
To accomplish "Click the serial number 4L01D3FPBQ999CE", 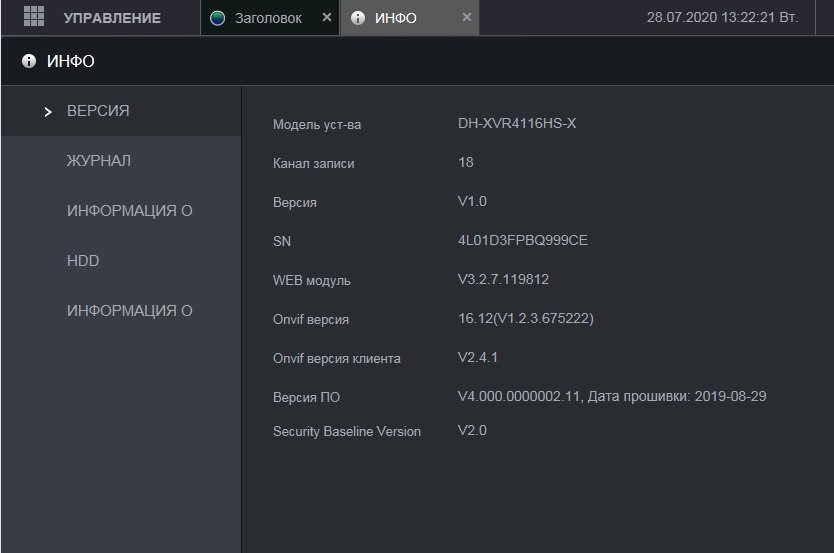I will [522, 241].
